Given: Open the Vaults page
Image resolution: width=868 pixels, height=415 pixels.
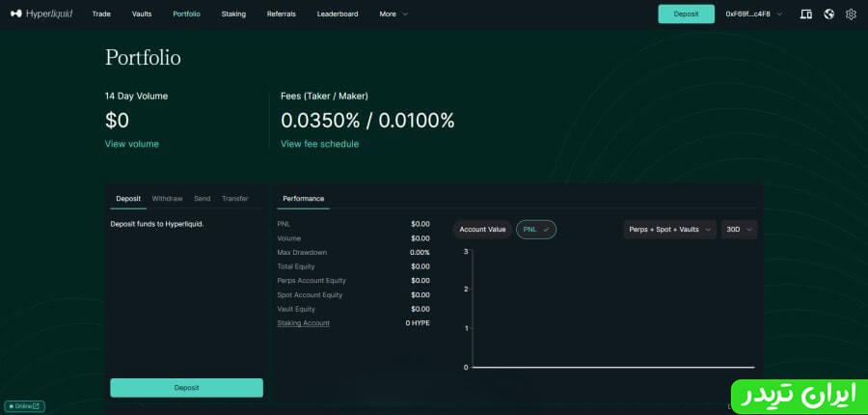Looking at the screenshot, I should pos(142,14).
